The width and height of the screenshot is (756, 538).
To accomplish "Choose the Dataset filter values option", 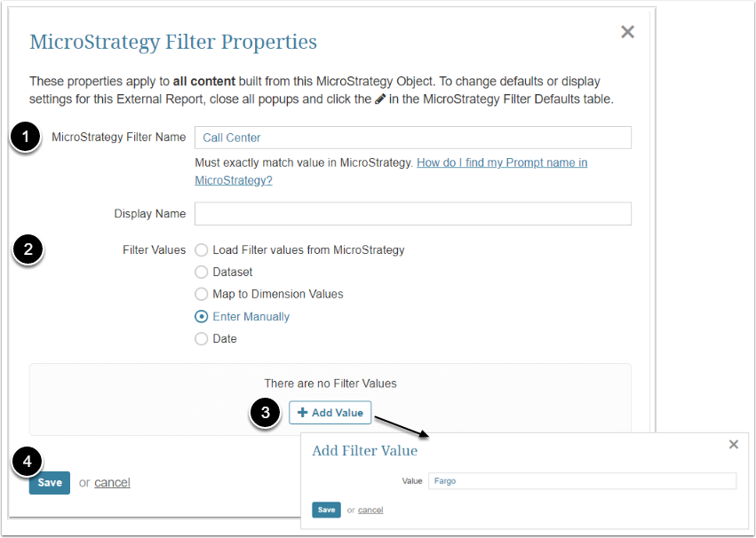I will pos(202,272).
